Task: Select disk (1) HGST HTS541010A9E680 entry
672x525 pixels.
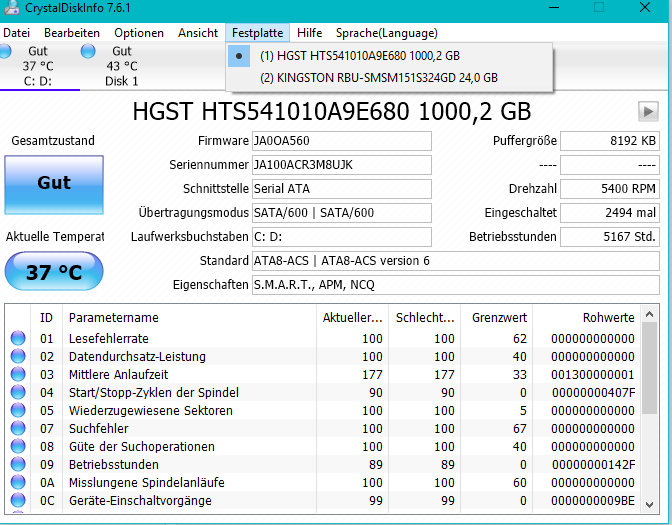Action: (x=389, y=56)
